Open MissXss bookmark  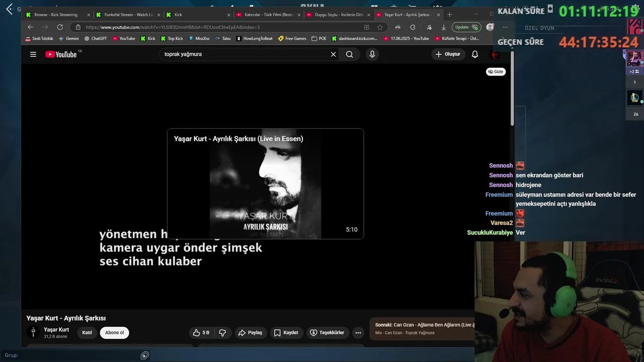(x=199, y=38)
